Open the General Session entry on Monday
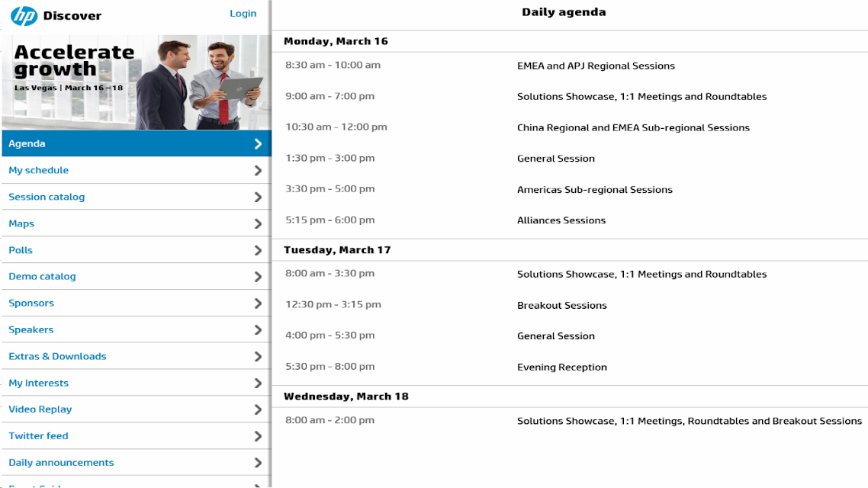Image resolution: width=868 pixels, height=488 pixels. click(571, 159)
